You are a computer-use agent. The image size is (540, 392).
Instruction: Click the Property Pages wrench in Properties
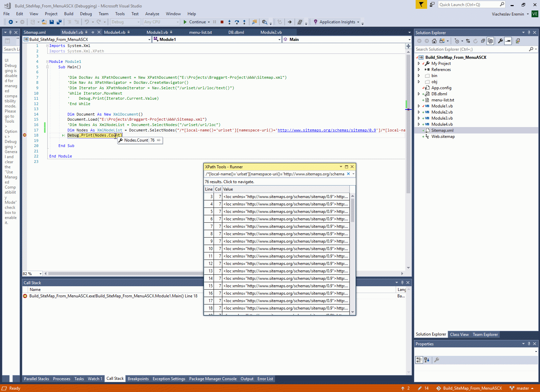click(437, 360)
